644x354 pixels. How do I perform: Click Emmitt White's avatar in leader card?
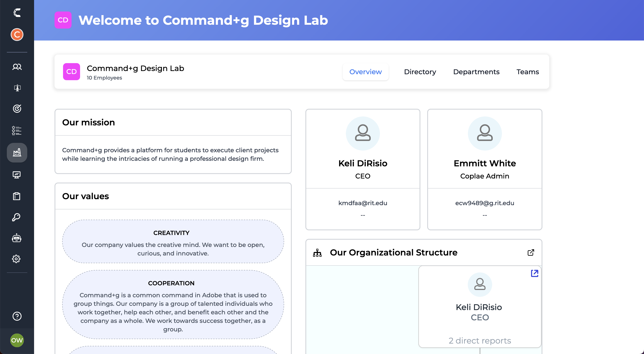pos(484,133)
